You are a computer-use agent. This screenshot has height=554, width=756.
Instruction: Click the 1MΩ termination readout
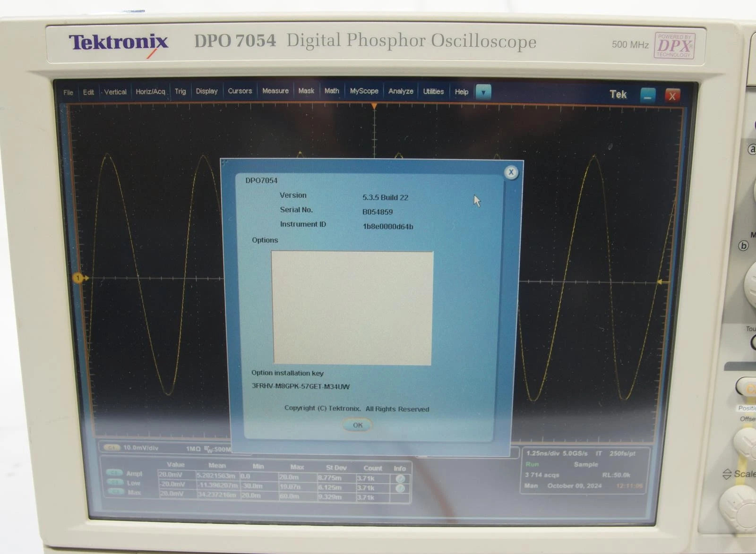pyautogui.click(x=193, y=449)
